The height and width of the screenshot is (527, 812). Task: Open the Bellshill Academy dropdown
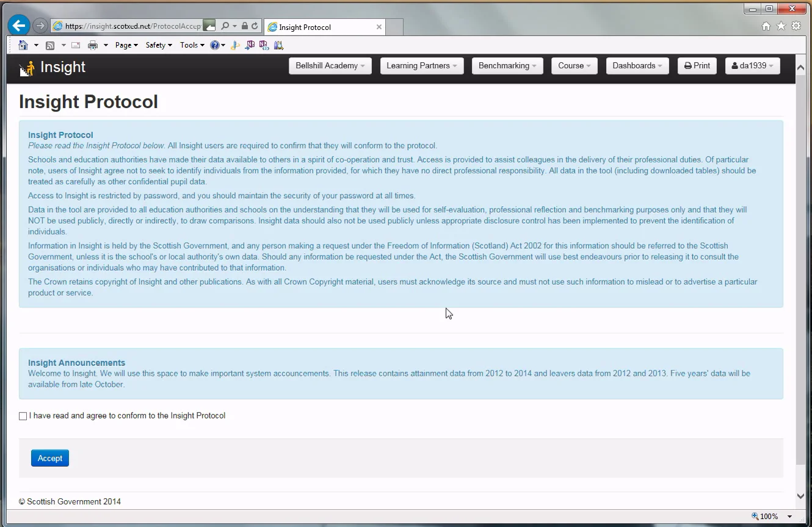click(330, 66)
